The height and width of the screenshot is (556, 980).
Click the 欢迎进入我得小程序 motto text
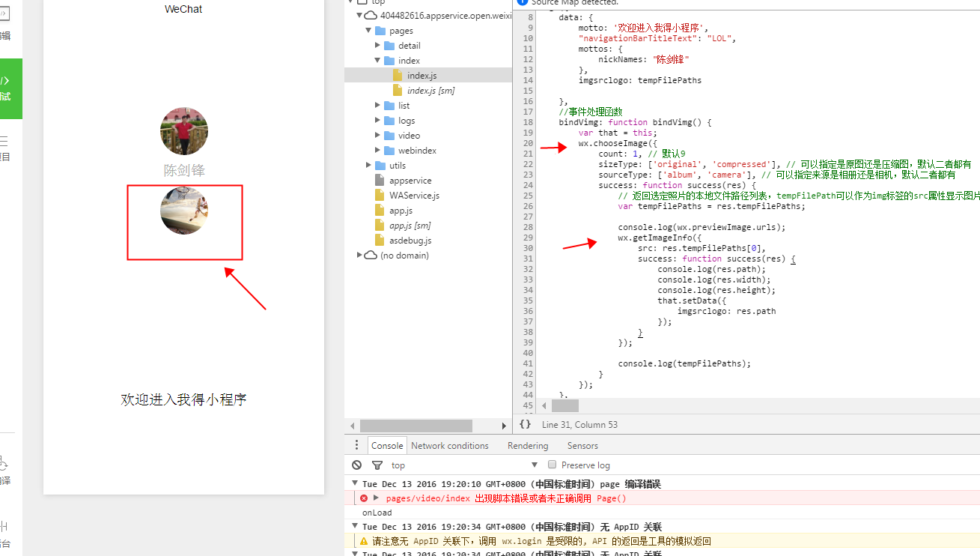[184, 399]
